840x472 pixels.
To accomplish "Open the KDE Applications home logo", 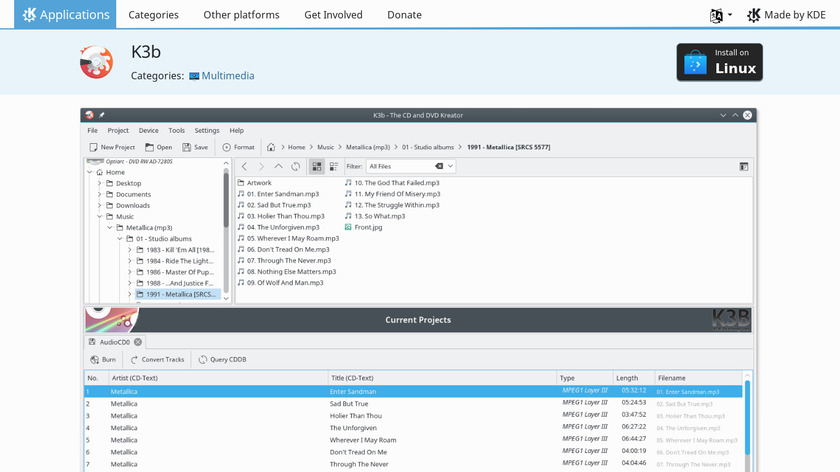I will [x=65, y=14].
